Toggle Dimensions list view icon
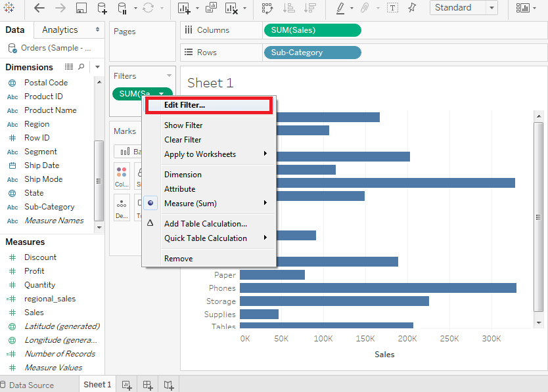This screenshot has height=392, width=548. pyautogui.click(x=69, y=67)
